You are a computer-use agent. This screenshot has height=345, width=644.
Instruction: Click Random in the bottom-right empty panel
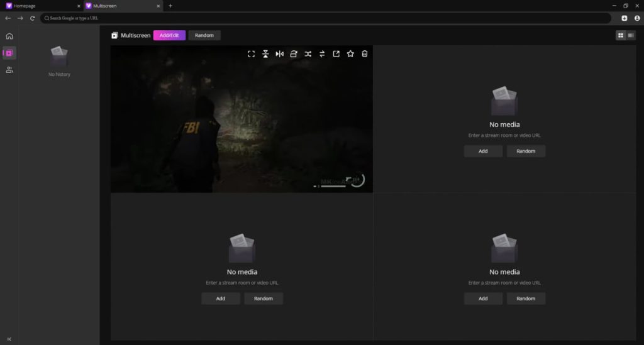[x=526, y=298]
